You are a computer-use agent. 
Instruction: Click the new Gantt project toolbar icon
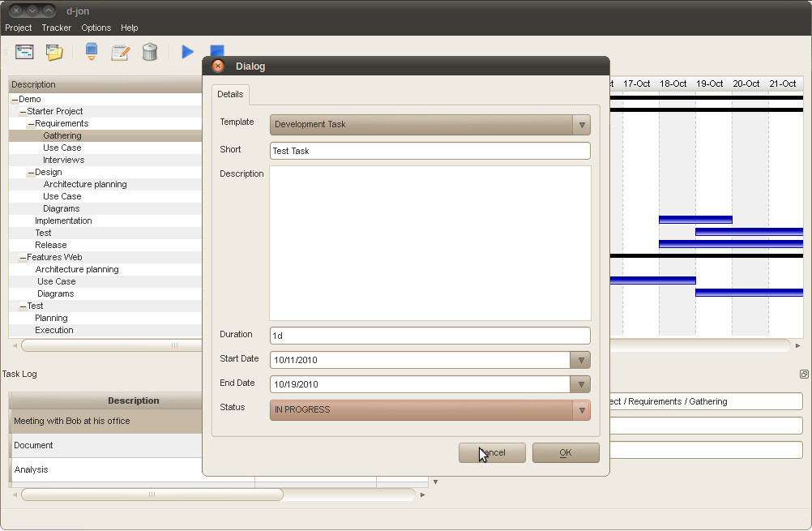tap(24, 52)
